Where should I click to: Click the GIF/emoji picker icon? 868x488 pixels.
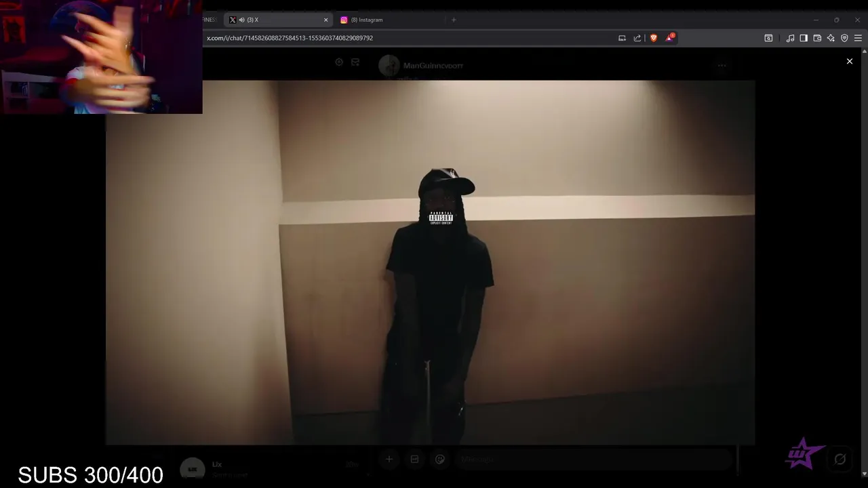440,459
